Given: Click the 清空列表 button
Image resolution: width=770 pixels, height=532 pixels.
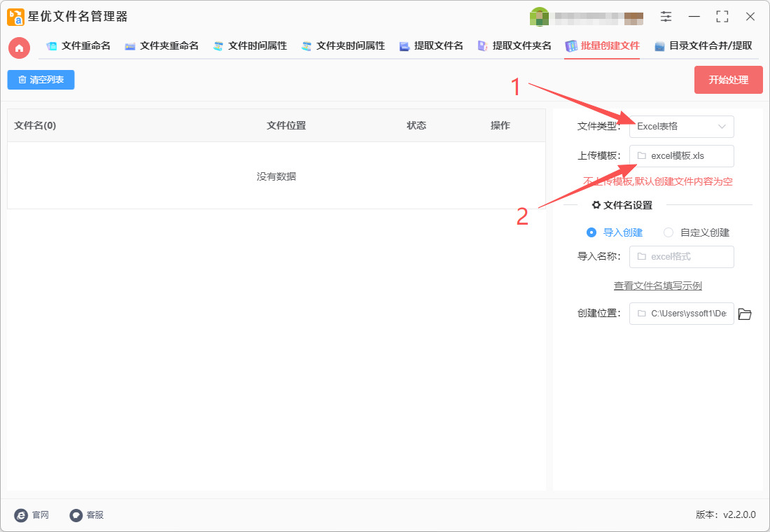Looking at the screenshot, I should (41, 80).
